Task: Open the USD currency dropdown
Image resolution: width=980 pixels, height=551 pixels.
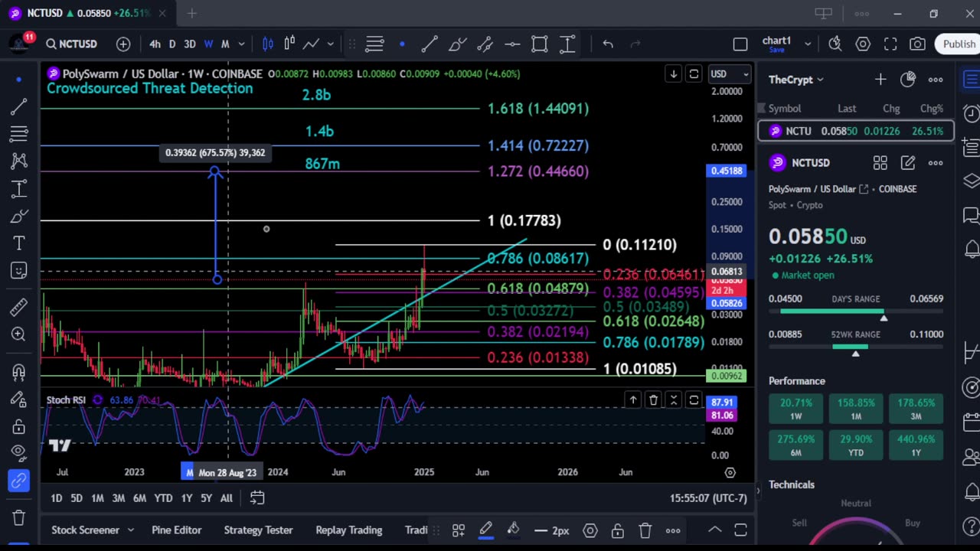Action: coord(729,74)
